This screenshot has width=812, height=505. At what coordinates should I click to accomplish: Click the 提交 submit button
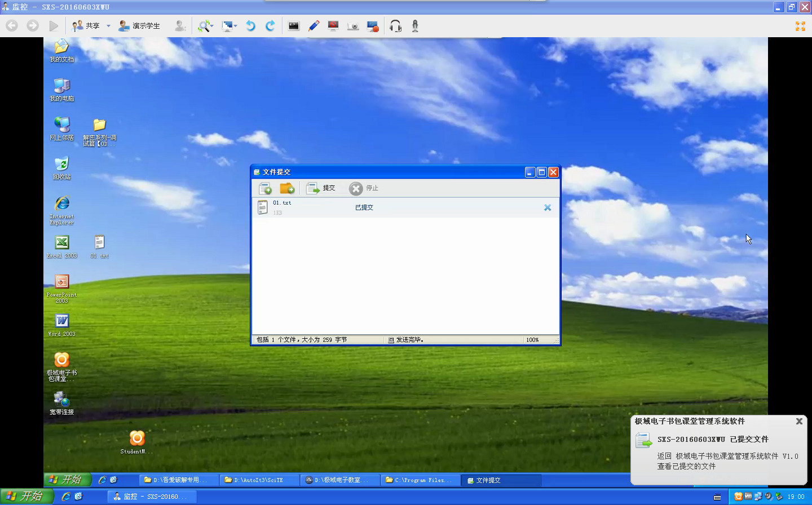[x=321, y=188]
